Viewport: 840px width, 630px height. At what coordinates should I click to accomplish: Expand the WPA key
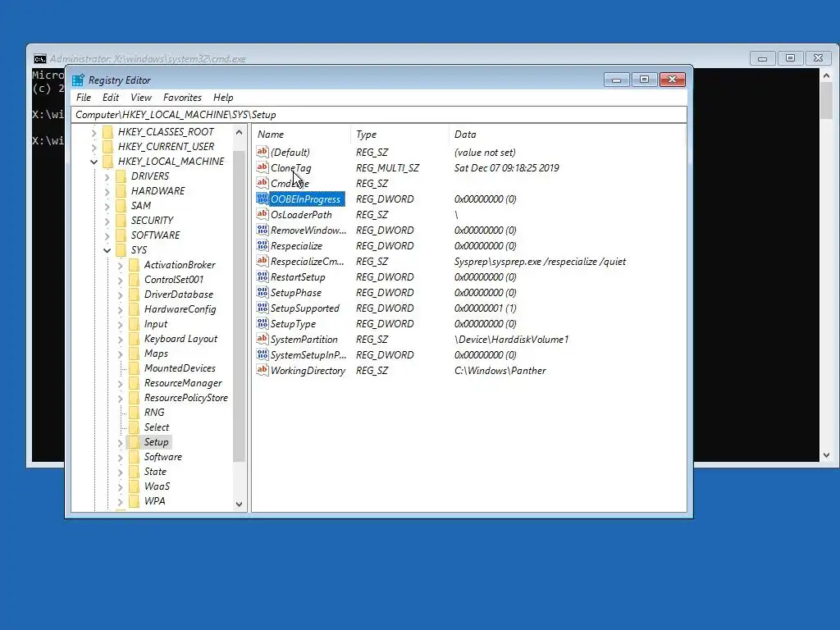tap(120, 501)
